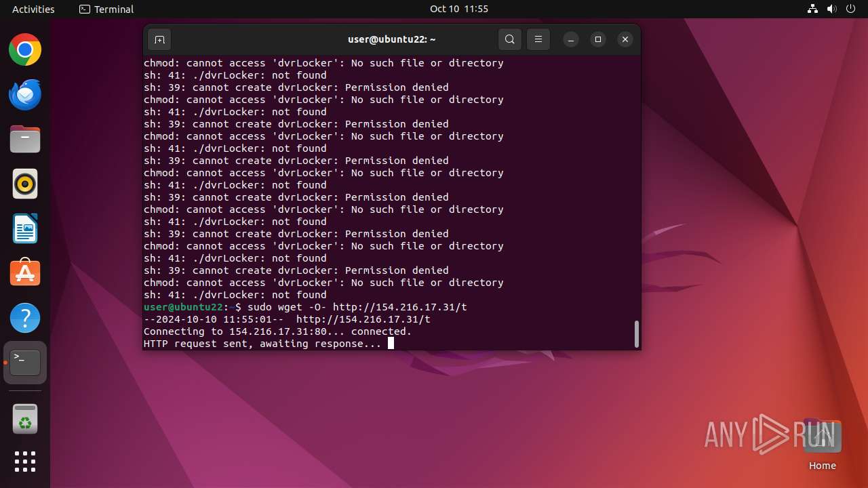Open the Activities overview
The width and height of the screenshot is (868, 488).
(33, 9)
